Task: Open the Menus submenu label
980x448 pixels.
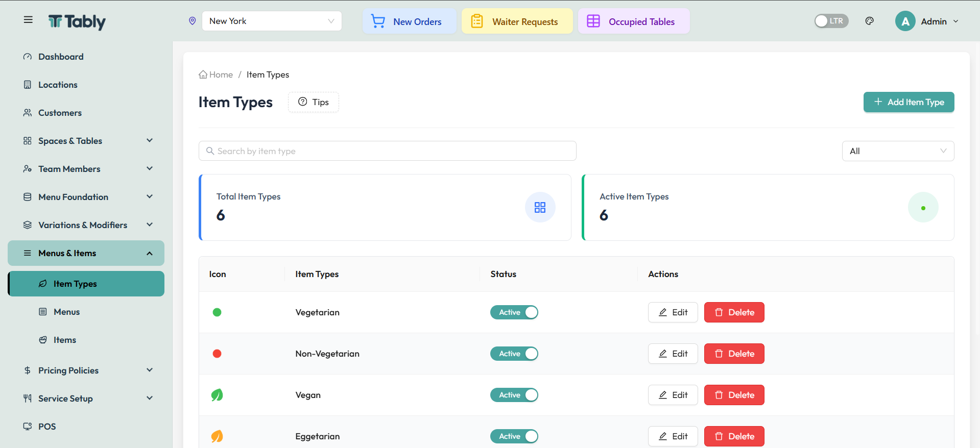Action: 67,312
